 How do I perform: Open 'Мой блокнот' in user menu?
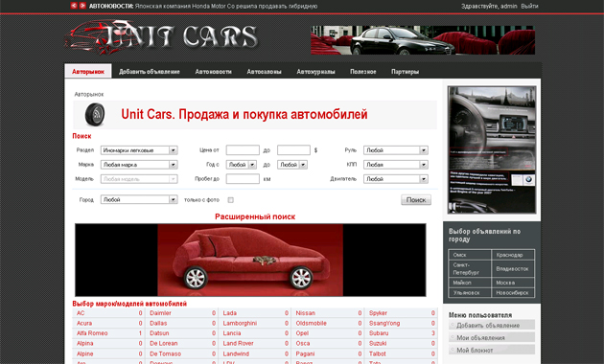[492, 351]
